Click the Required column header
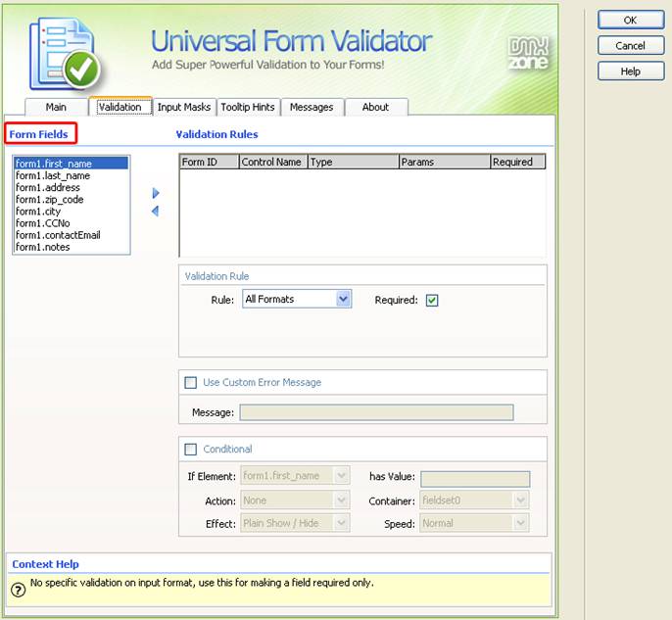The image size is (672, 620). (x=517, y=162)
